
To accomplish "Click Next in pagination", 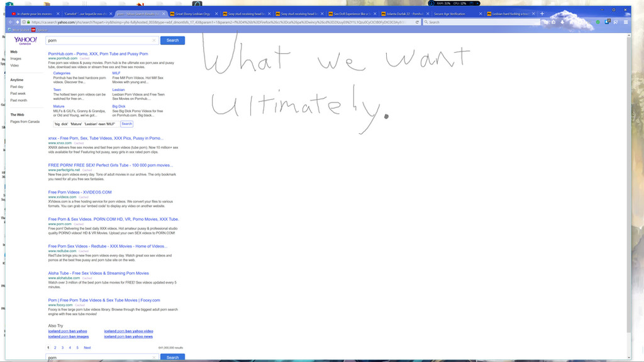I will point(87,348).
